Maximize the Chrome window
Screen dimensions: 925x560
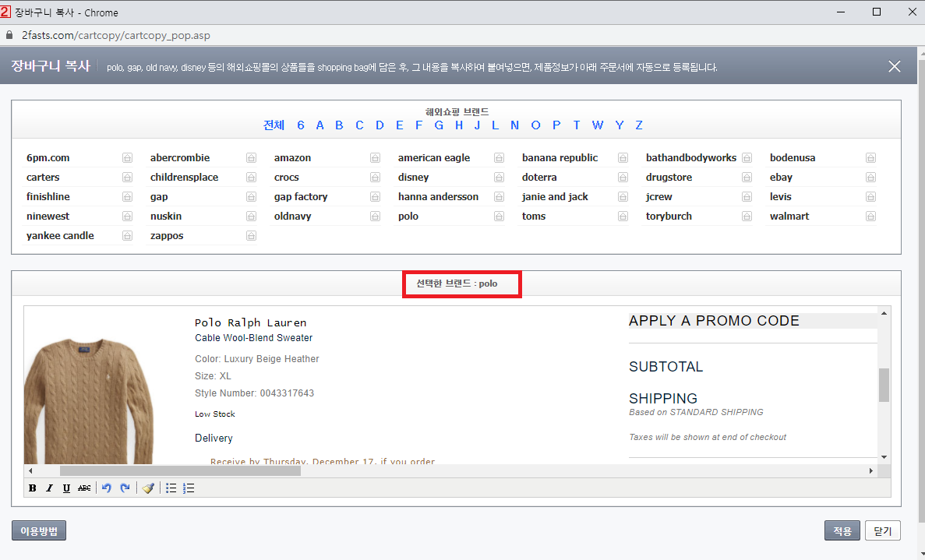click(x=877, y=12)
